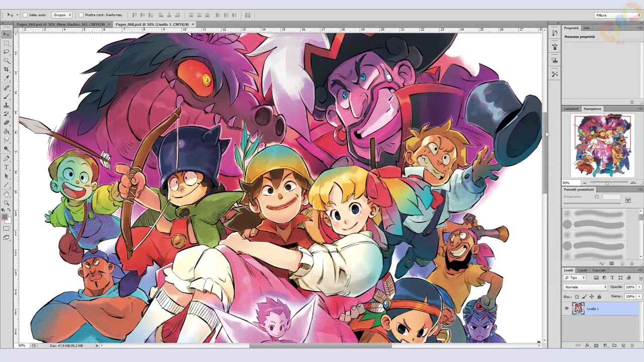Open the Normale blend mode dropdown
The image size is (644, 362).
click(x=586, y=287)
